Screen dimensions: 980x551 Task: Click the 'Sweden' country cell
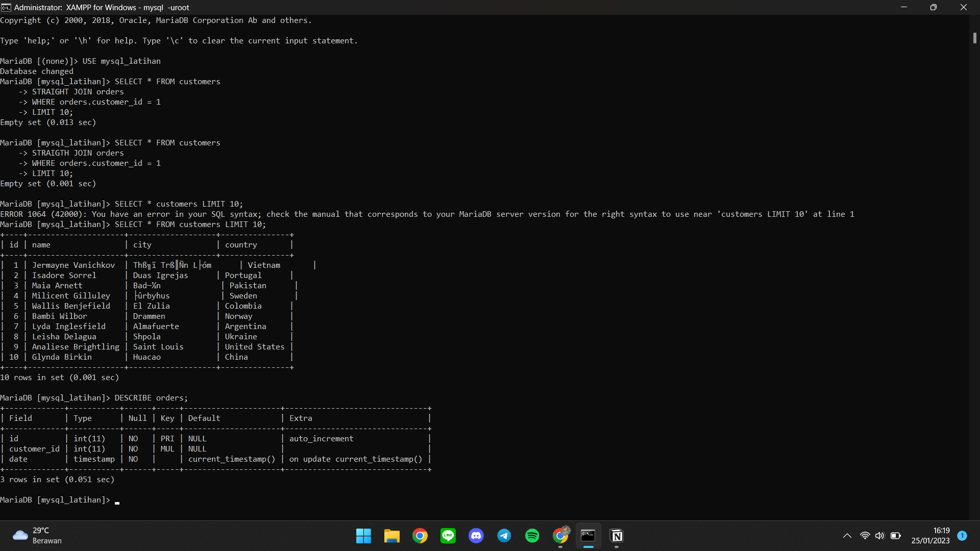[243, 296]
